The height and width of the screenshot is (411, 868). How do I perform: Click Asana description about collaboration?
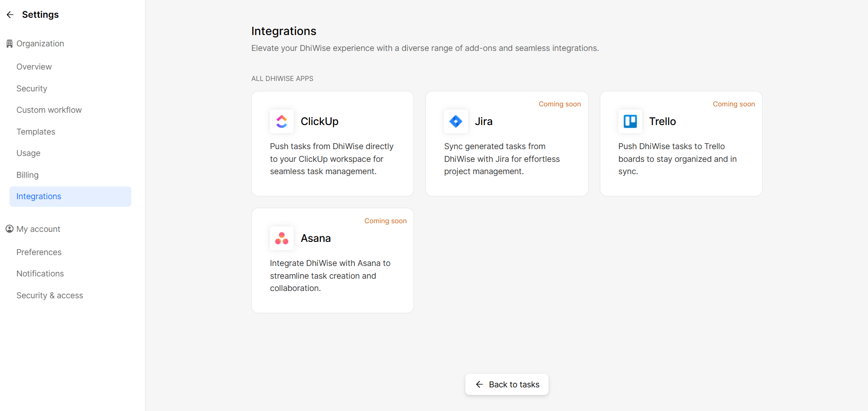[x=330, y=276]
